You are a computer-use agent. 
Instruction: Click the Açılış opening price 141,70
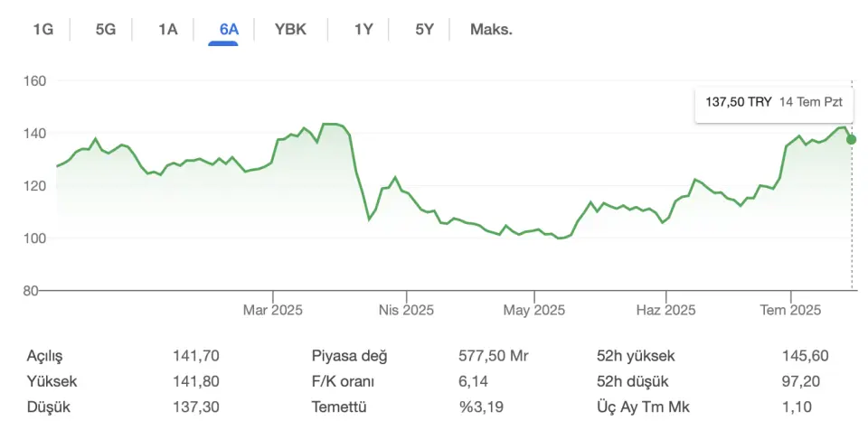(195, 356)
